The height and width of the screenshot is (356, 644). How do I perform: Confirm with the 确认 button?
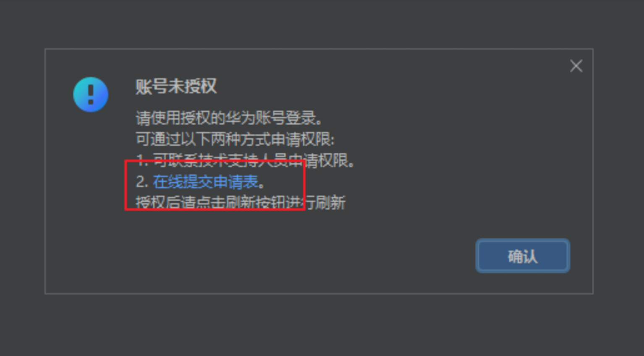[523, 256]
